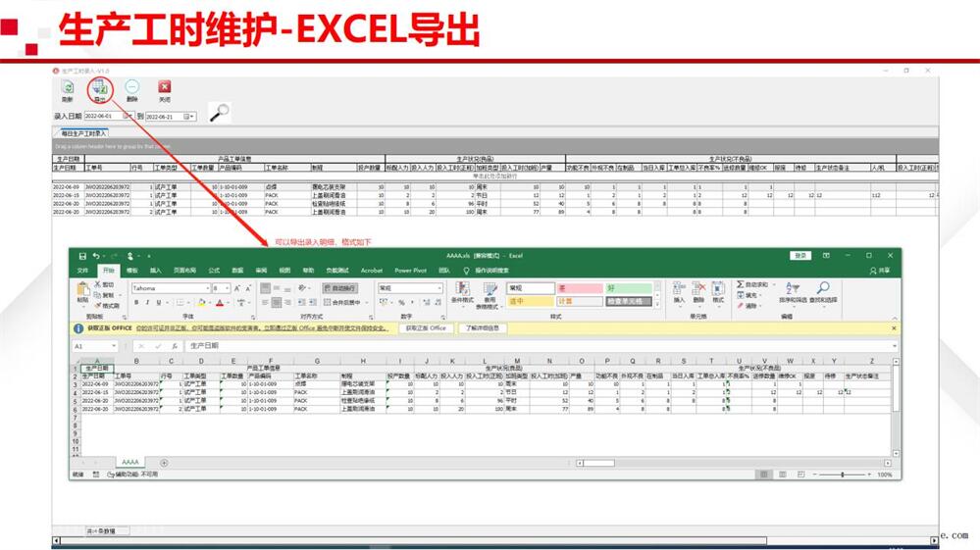
Task: Apply the red font color A icon
Action: [220, 303]
